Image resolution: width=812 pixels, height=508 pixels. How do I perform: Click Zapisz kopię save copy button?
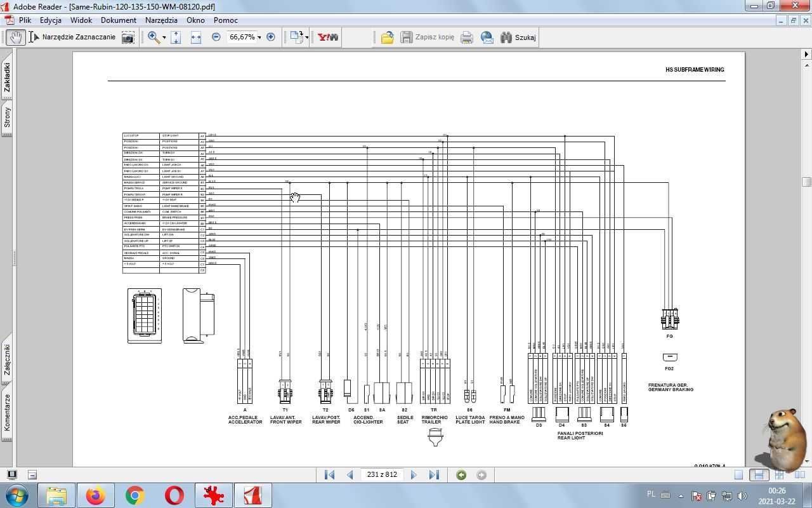[427, 37]
